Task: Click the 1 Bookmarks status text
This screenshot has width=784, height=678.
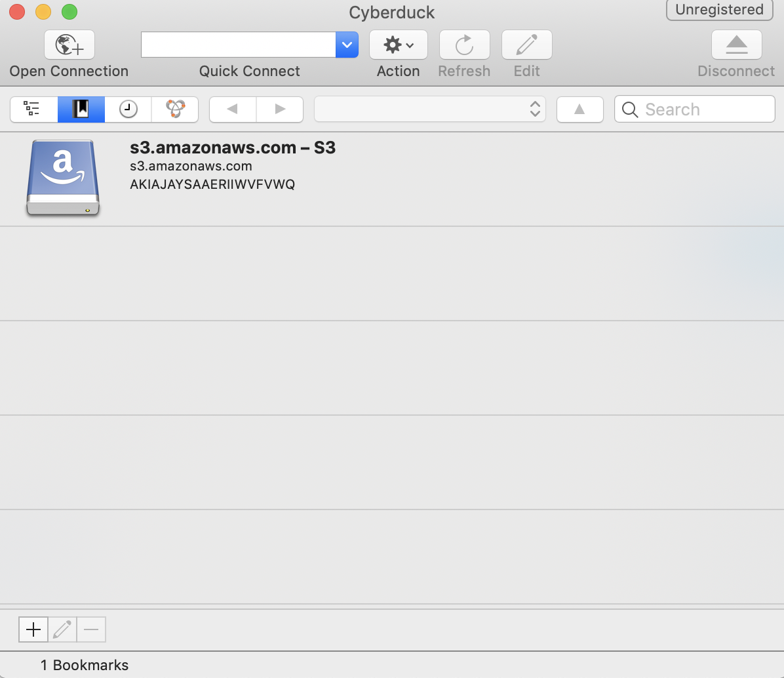Action: tap(85, 665)
